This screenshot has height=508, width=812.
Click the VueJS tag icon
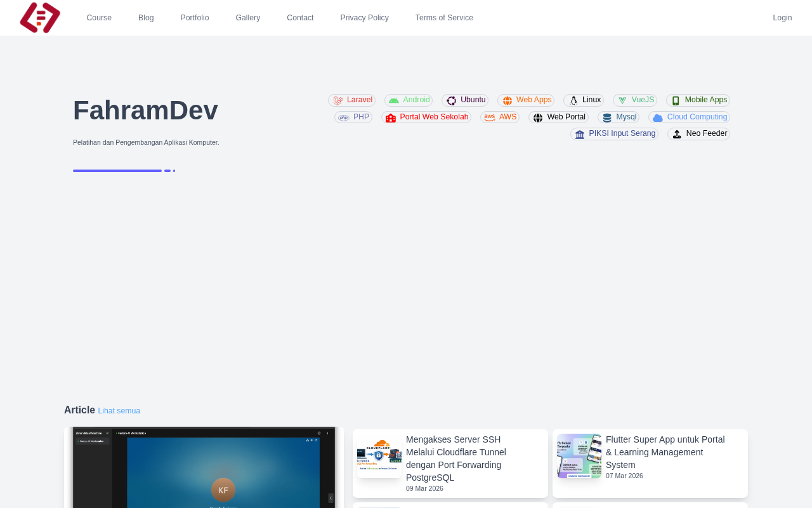[x=622, y=100]
